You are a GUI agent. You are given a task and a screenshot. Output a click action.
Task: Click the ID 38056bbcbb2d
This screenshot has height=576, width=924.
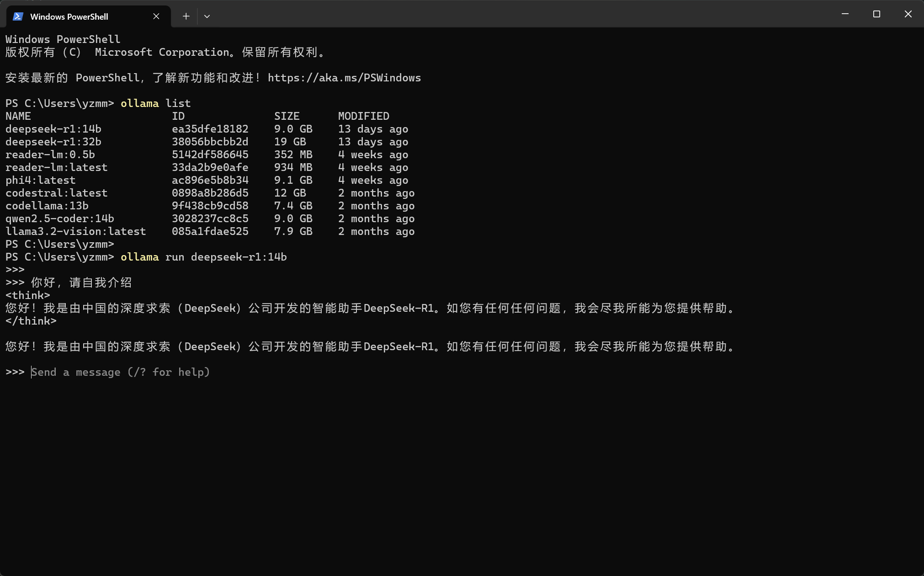point(210,142)
